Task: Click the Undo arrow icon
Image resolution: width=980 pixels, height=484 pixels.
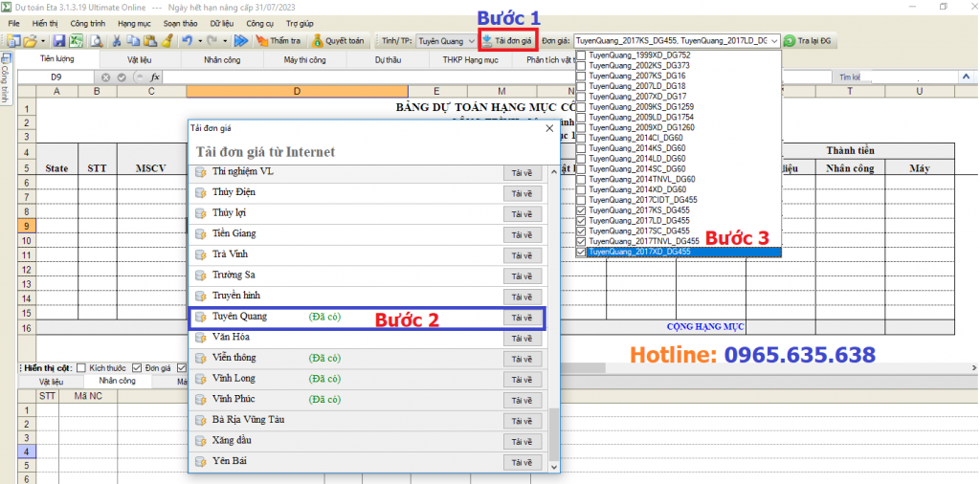Action: [187, 41]
